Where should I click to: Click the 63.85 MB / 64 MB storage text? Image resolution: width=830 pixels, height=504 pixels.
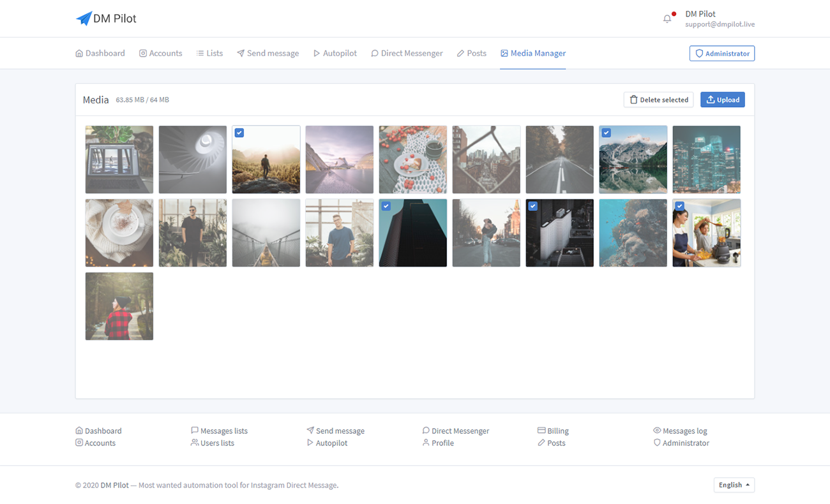(x=142, y=100)
